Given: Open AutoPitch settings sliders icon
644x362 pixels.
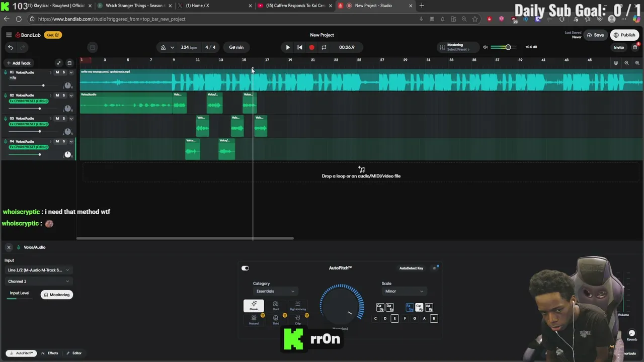Looking at the screenshot, I should pos(434,268).
